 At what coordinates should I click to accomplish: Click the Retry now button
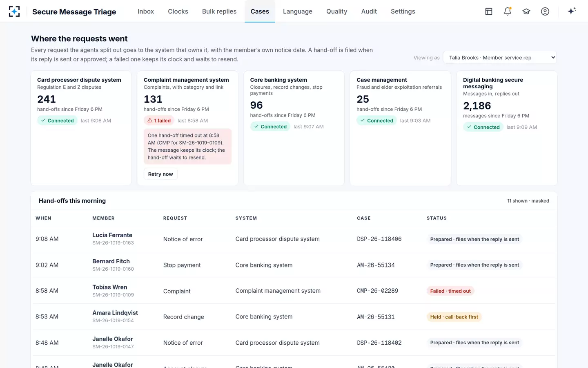point(160,174)
